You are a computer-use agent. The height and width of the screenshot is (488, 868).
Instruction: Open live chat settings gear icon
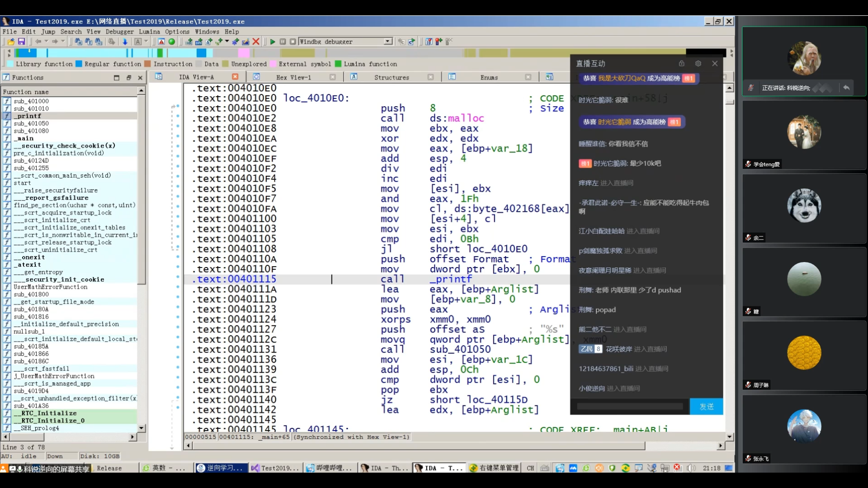click(698, 63)
